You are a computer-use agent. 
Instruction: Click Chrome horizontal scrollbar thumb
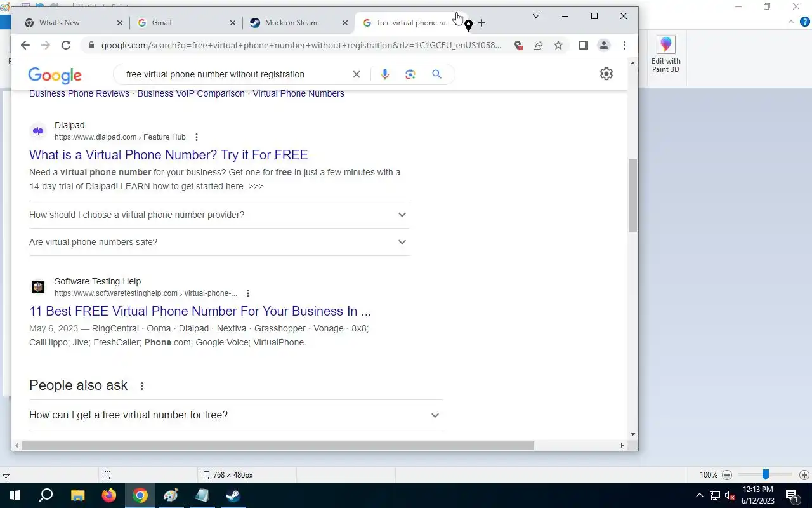coord(278,446)
